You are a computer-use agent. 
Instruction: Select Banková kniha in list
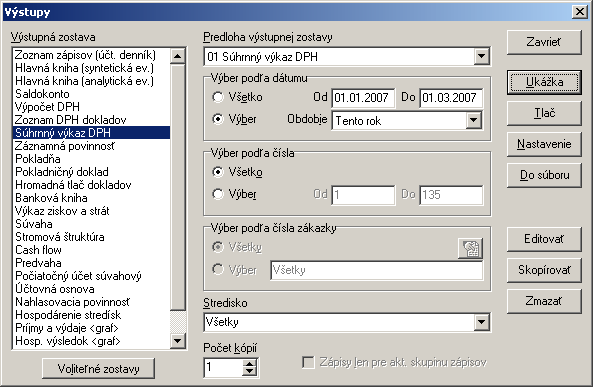92,198
